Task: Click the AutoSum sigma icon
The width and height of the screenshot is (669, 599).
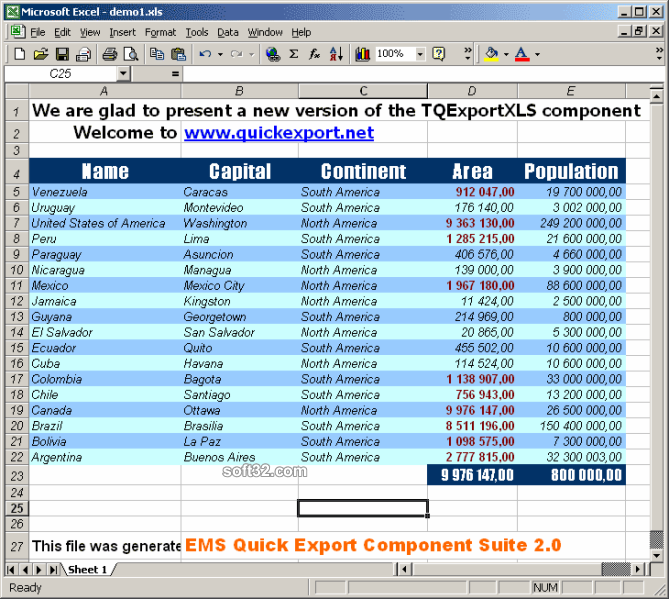Action: (294, 54)
